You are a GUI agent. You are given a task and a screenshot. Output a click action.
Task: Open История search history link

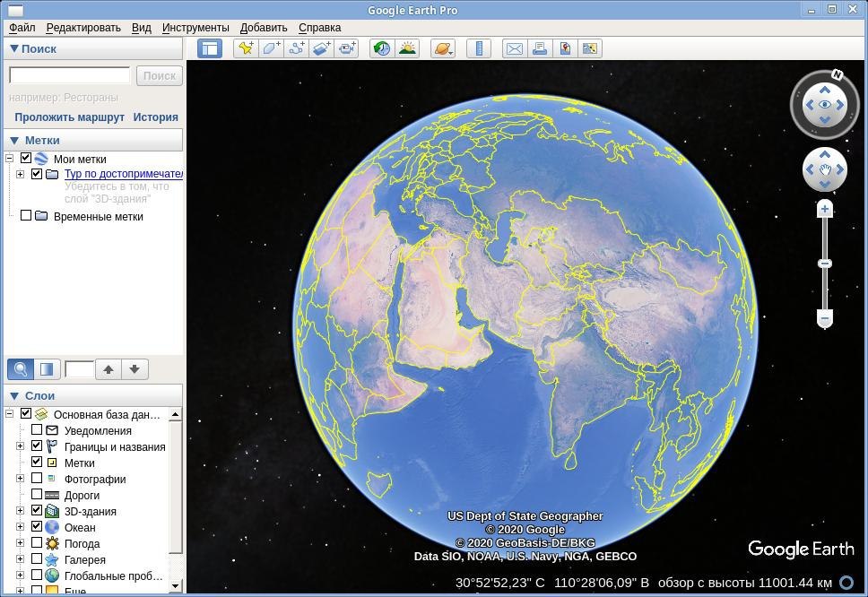[155, 117]
